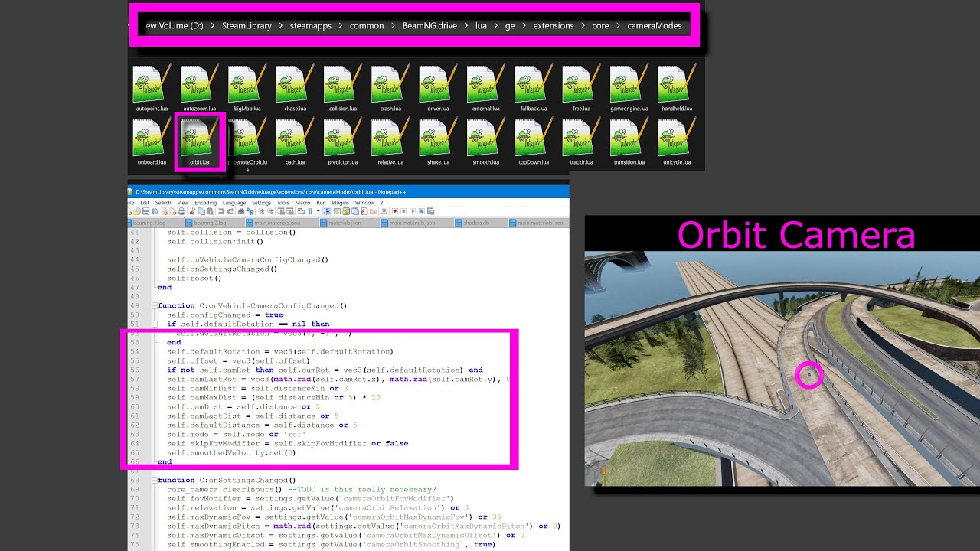The image size is (980, 551).
Task: Open the Plugins menu
Action: click(341, 203)
